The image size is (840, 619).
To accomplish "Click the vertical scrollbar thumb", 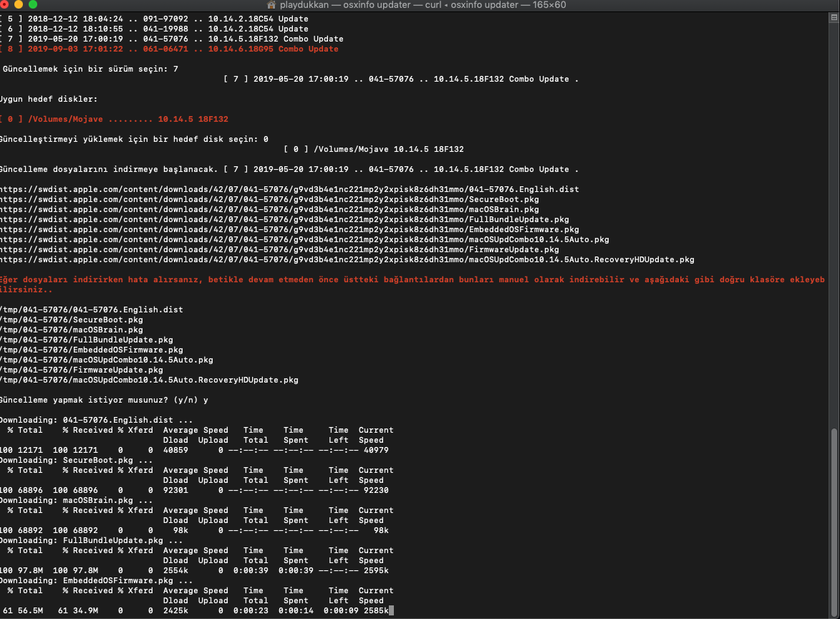I will 835,522.
